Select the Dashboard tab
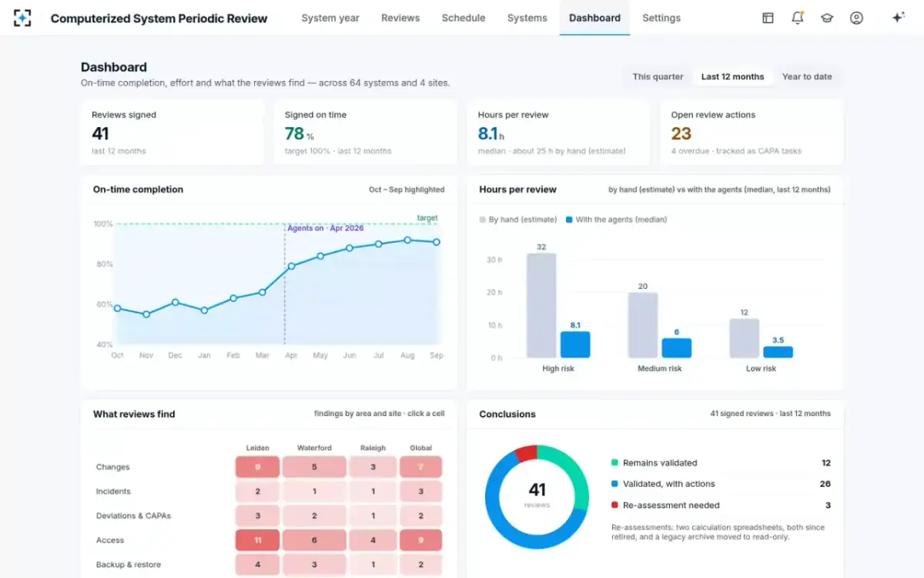Screen dimensions: 924x578 (594, 18)
